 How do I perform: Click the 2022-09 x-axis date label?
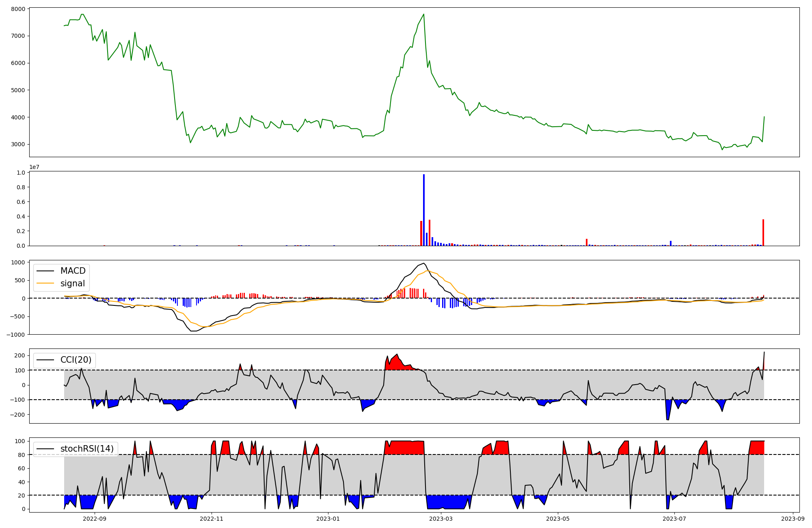[x=95, y=519]
